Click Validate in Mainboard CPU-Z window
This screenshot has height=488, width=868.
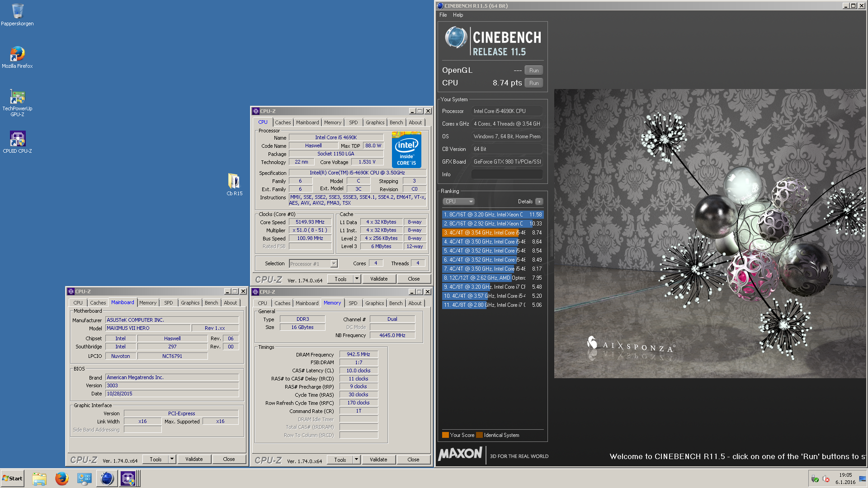click(194, 460)
